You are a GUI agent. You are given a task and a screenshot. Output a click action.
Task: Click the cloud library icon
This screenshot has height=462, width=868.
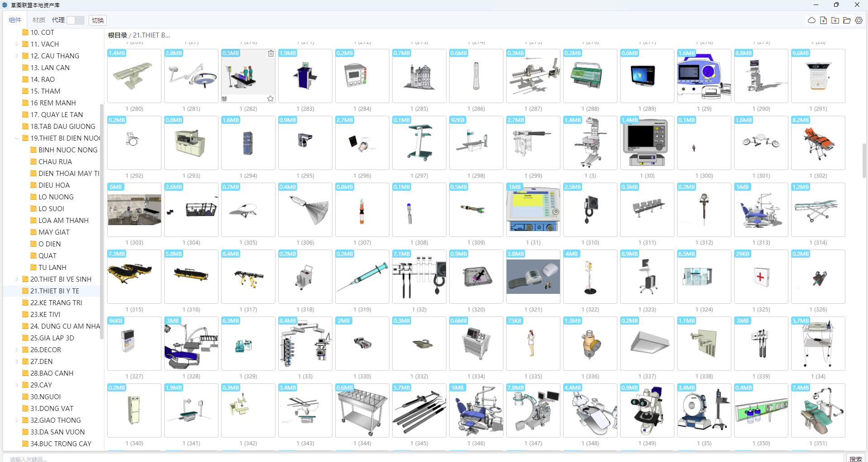(811, 20)
